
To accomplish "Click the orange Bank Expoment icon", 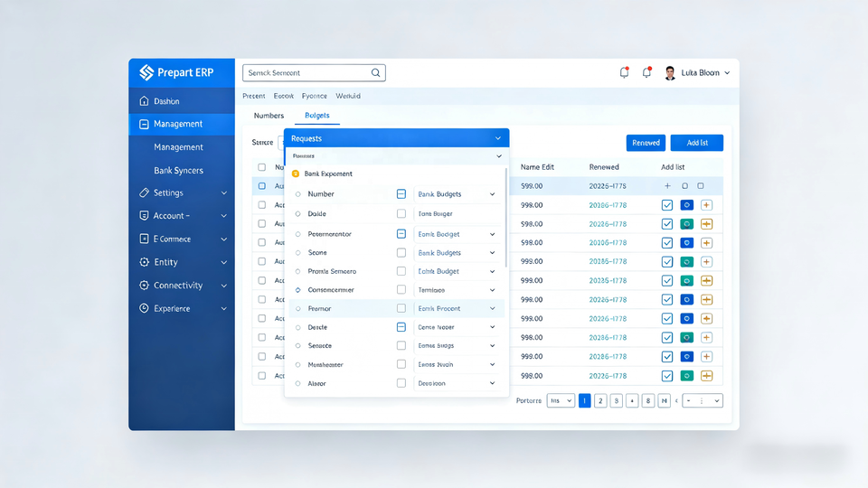I will 296,174.
